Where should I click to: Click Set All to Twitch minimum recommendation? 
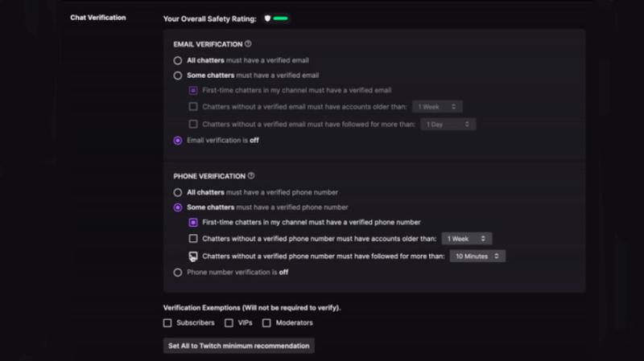click(x=238, y=346)
